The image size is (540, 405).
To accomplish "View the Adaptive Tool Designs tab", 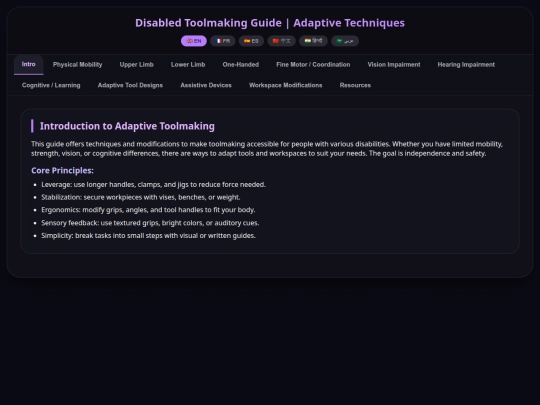I will (131, 85).
